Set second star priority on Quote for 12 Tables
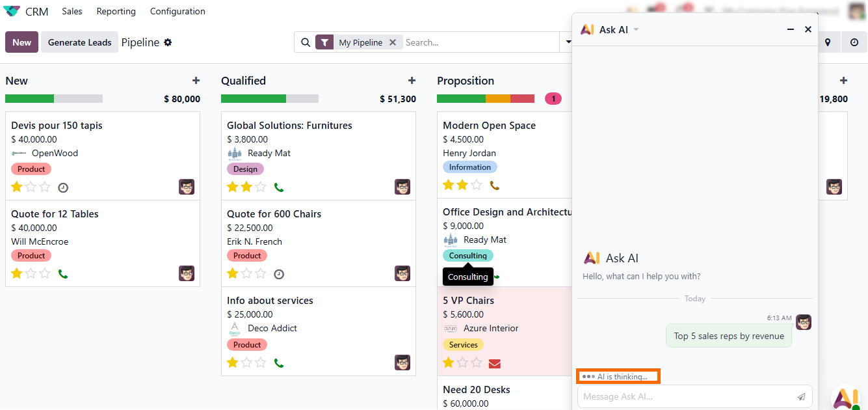 31,274
